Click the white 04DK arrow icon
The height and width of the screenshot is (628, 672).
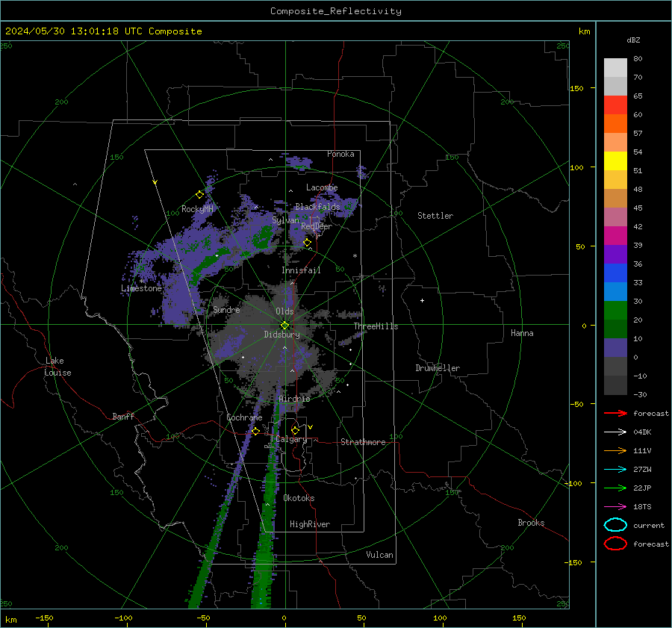click(615, 432)
